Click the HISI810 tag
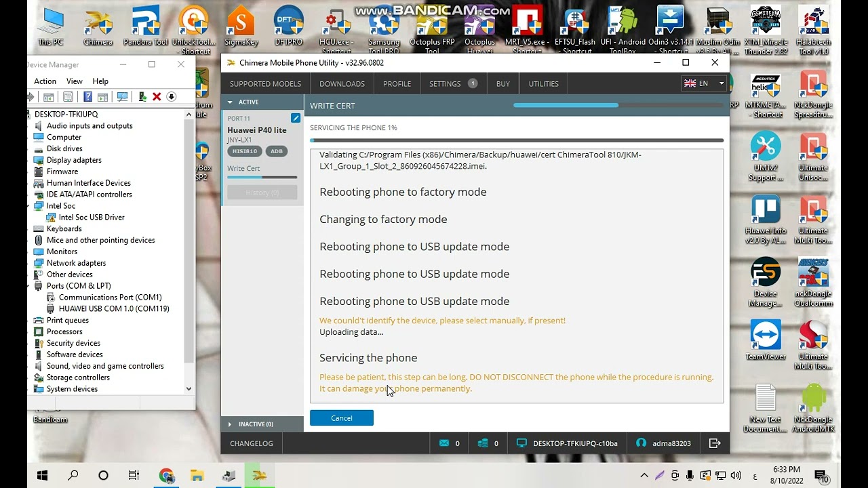The width and height of the screenshot is (868, 488). tap(245, 151)
